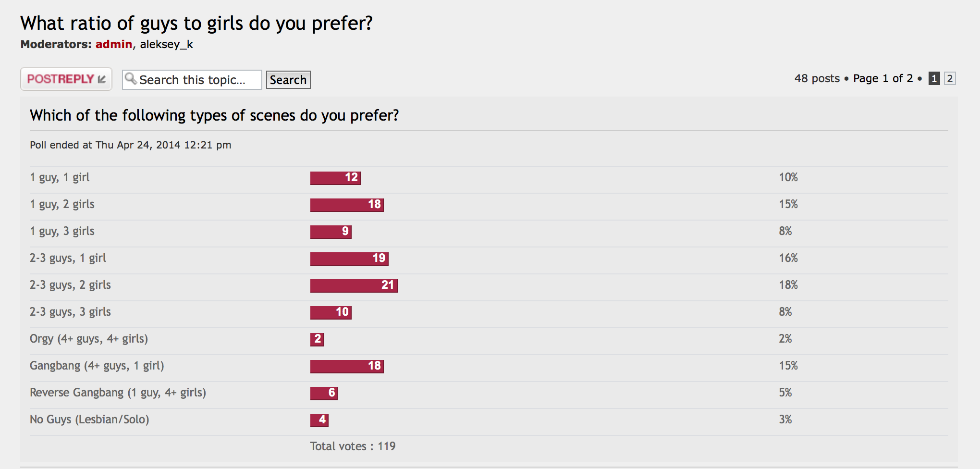Click the Post Reply button
The width and height of the screenshot is (980, 469).
click(66, 79)
